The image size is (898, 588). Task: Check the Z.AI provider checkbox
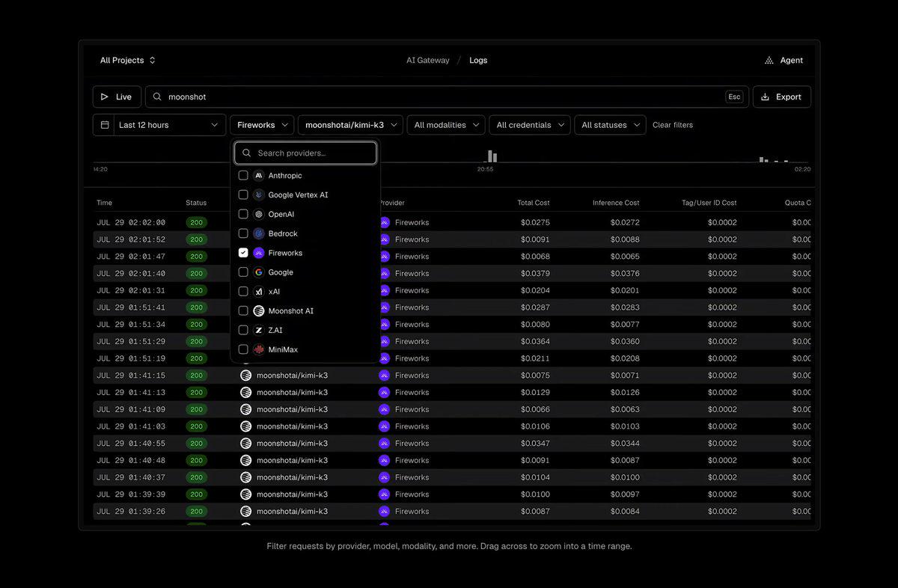tap(243, 330)
